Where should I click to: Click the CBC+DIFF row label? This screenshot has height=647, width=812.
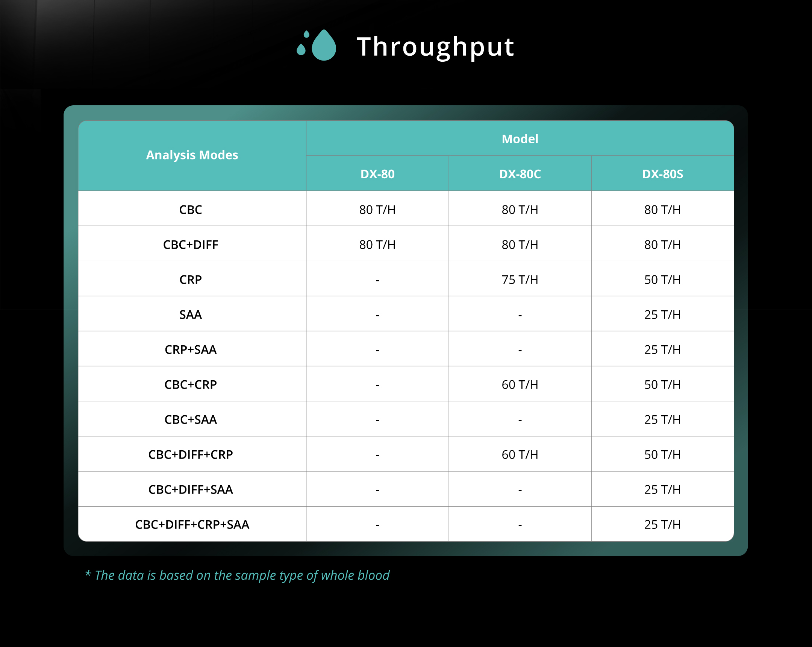tap(191, 245)
